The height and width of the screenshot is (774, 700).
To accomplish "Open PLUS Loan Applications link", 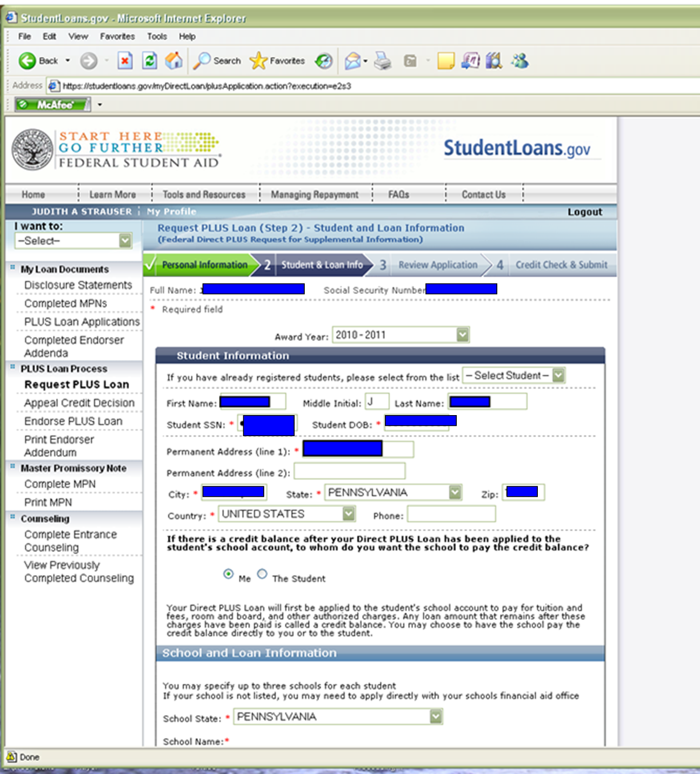I will click(x=82, y=322).
